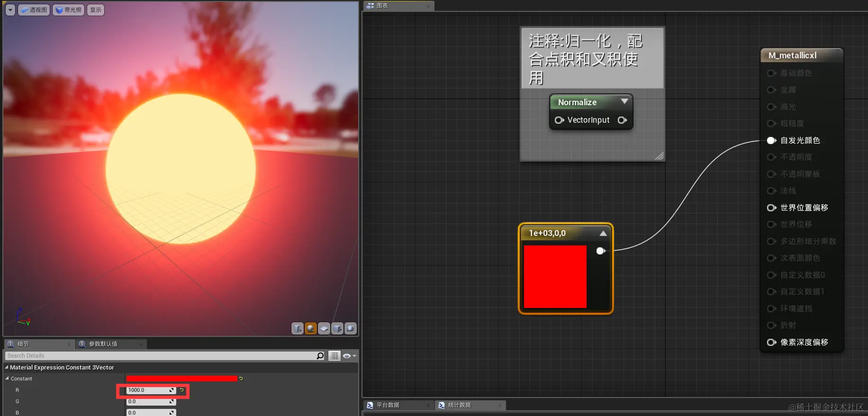This screenshot has height=416, width=868.
Task: Select the cube preview mesh
Action: pos(337,328)
